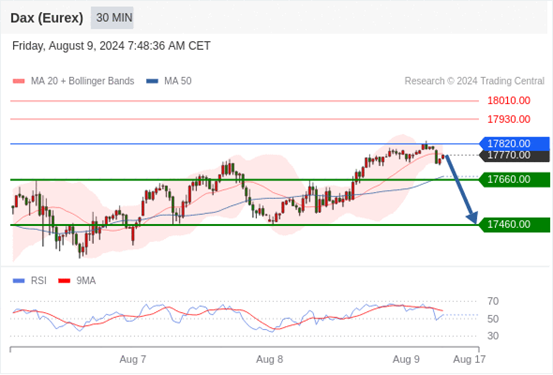Toggle the RSI legend swatch
553x375 pixels.
[x=19, y=281]
